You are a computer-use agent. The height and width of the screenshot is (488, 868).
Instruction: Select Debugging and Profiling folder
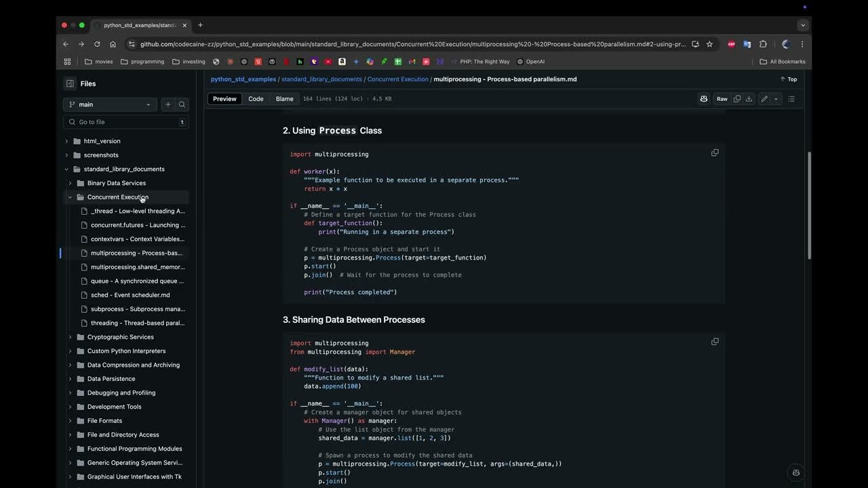click(x=121, y=393)
